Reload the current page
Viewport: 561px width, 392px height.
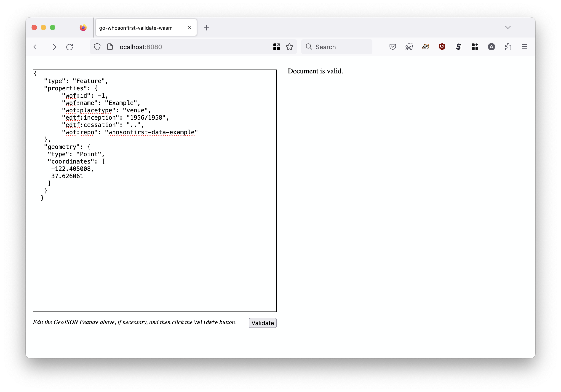point(70,47)
